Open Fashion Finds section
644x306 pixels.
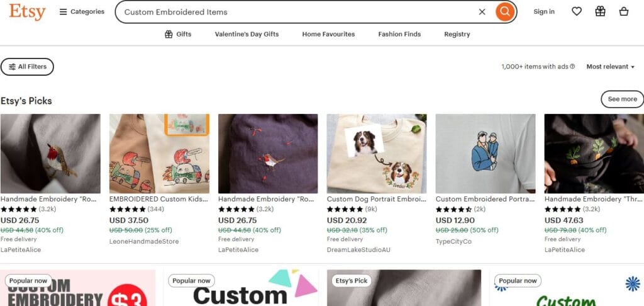click(399, 34)
